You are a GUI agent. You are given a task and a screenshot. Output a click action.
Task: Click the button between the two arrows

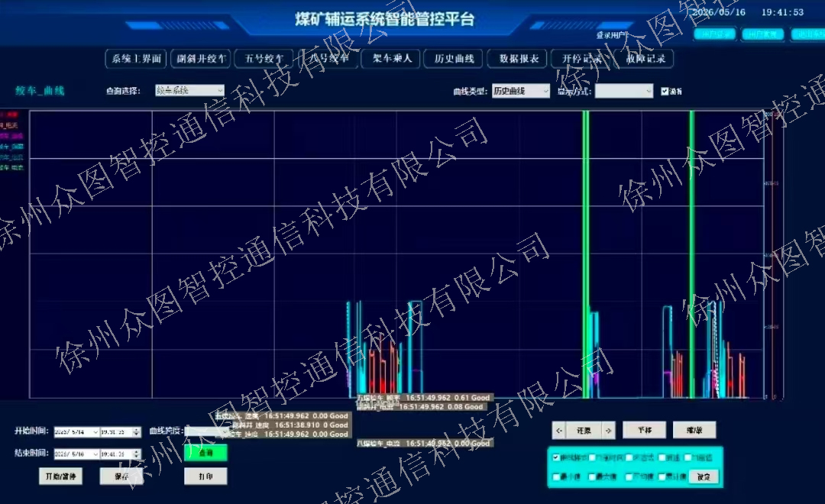[x=584, y=431]
